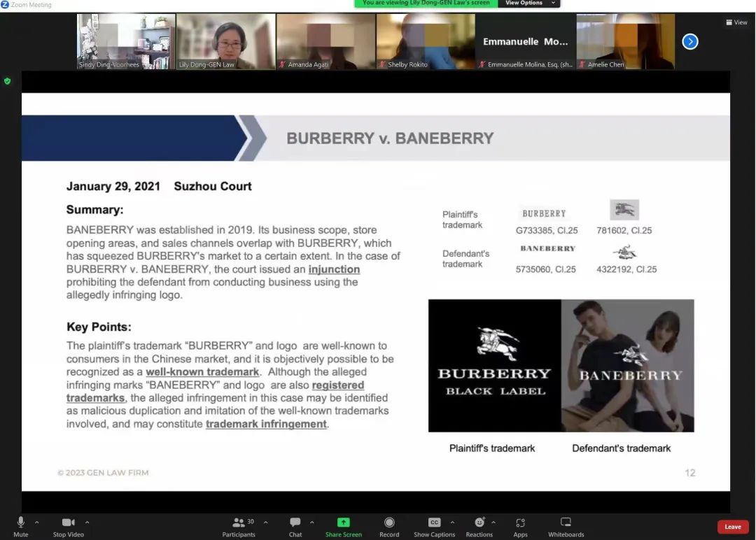The height and width of the screenshot is (540, 756).
Task: Select Amanda Agati video thumbnail
Action: point(326,41)
